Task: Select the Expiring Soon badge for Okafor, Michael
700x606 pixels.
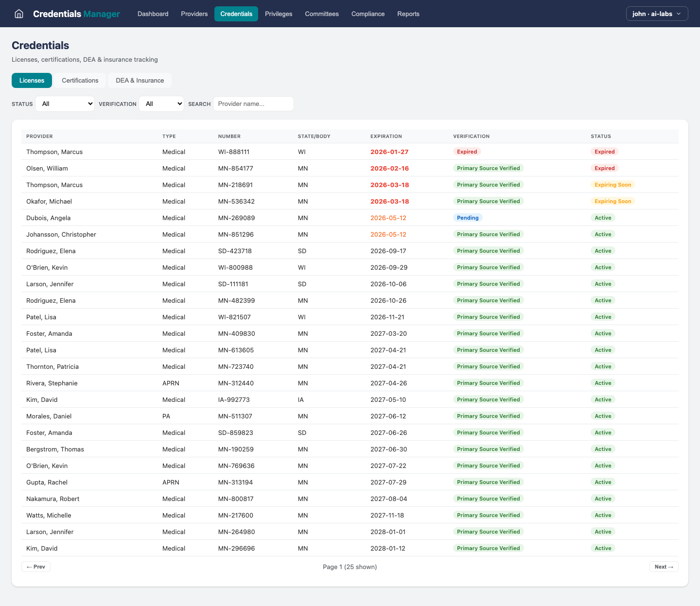Action: click(613, 201)
